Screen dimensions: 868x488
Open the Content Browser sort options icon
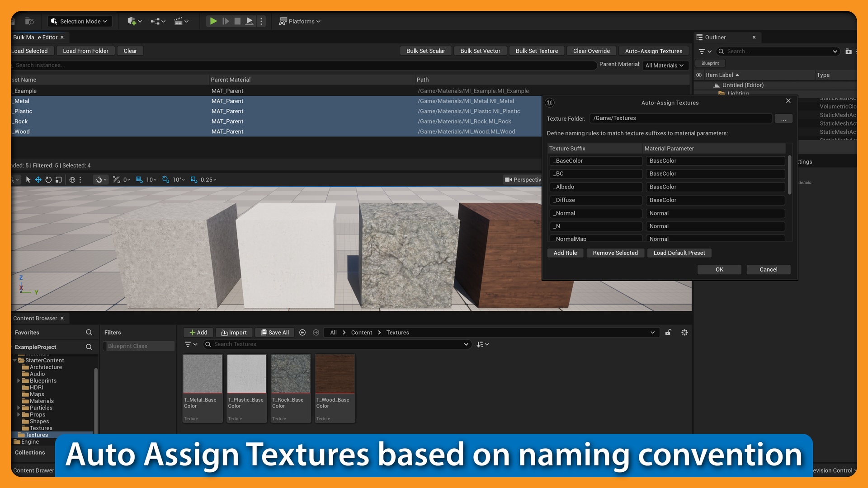pyautogui.click(x=482, y=345)
